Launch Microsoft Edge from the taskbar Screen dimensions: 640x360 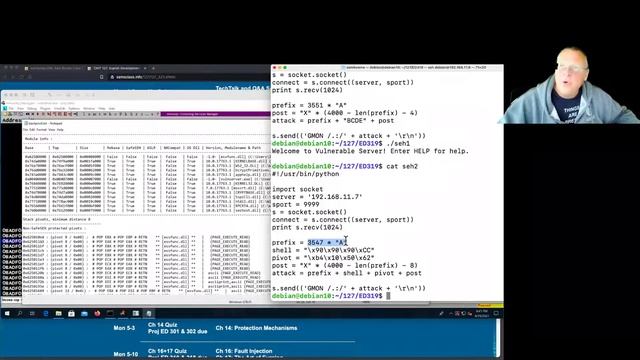click(x=45, y=313)
